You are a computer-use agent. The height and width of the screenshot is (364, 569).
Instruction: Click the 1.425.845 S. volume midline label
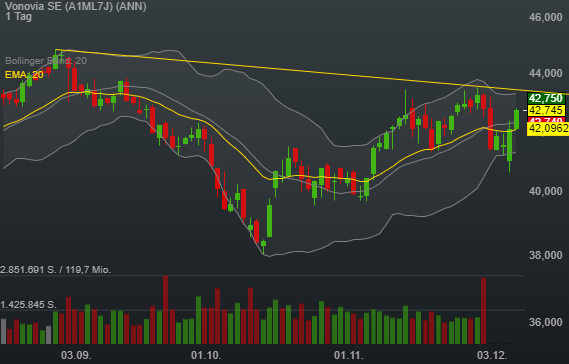point(28,304)
